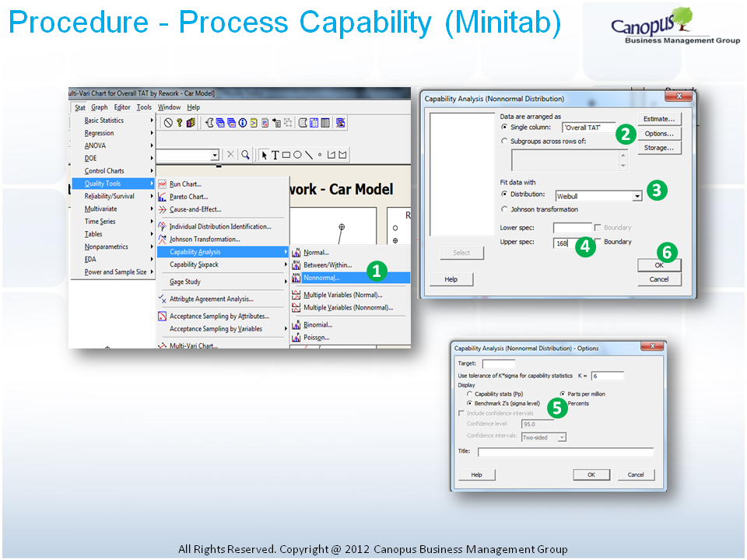The image size is (747, 560).
Task: Select Parts per million radio option
Action: pyautogui.click(x=562, y=394)
